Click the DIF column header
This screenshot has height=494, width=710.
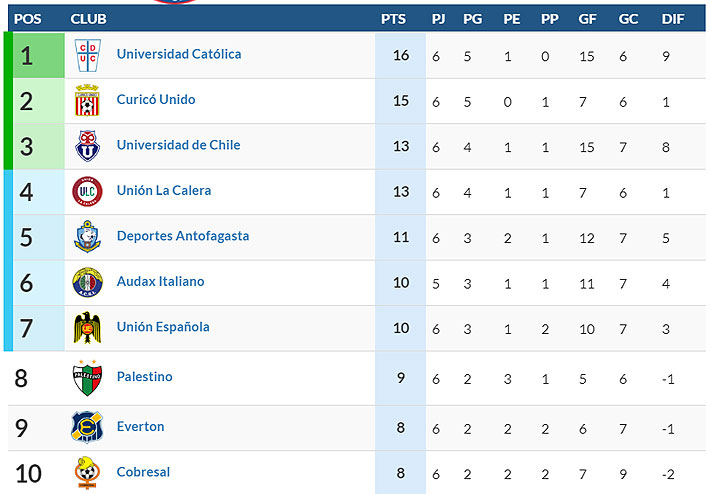click(673, 19)
